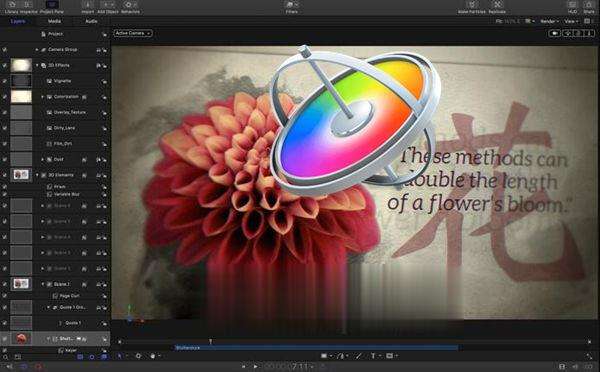
Task: Open the Render dropdown menu
Action: 549,21
